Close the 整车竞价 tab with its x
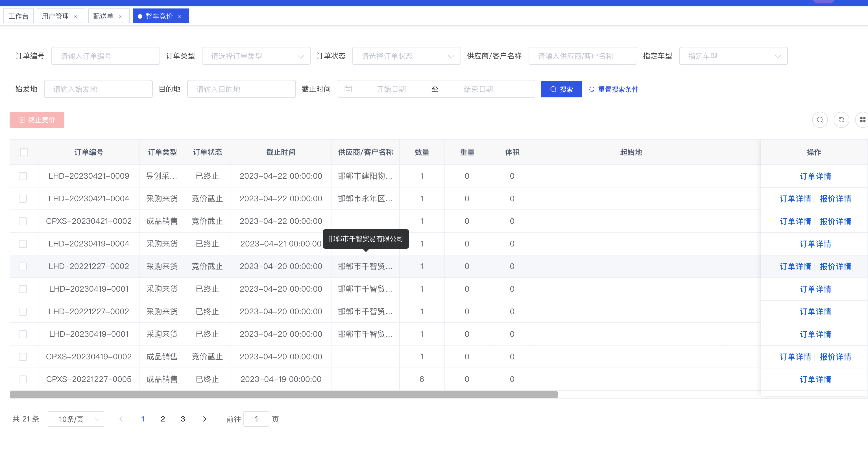This screenshot has height=450, width=868. (180, 16)
